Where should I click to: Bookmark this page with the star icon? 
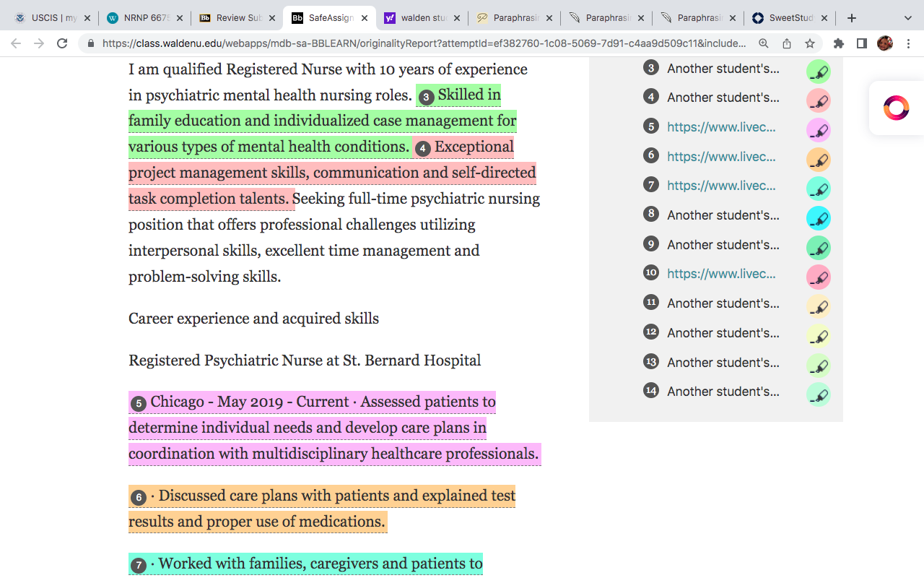pos(810,43)
